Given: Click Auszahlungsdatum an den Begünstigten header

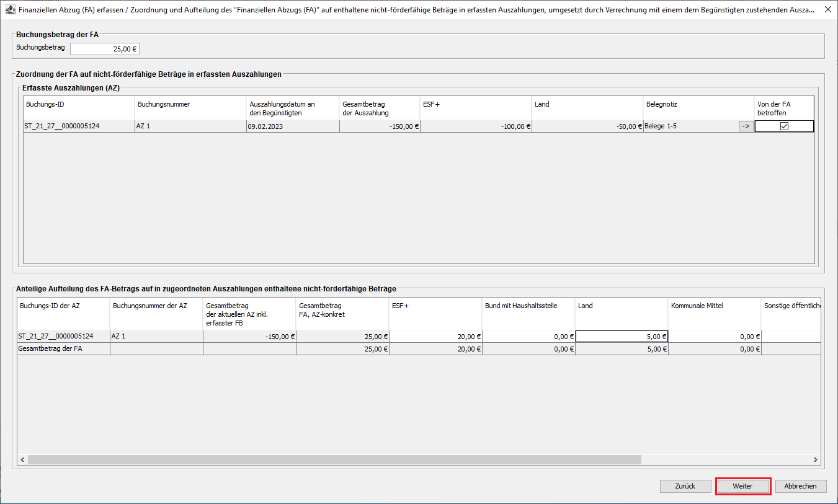Looking at the screenshot, I should click(x=292, y=108).
